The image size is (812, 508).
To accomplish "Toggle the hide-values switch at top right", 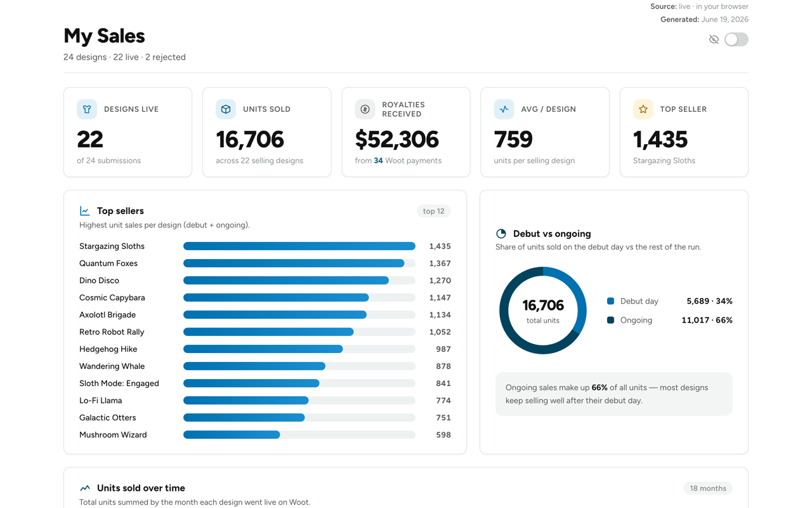I will 737,39.
